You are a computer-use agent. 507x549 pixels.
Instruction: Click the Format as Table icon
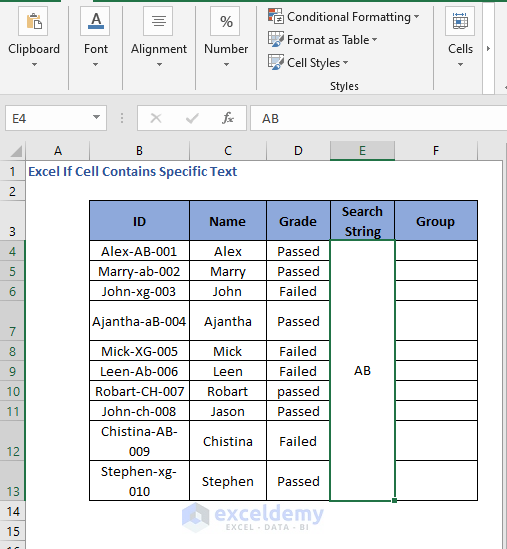click(x=276, y=39)
